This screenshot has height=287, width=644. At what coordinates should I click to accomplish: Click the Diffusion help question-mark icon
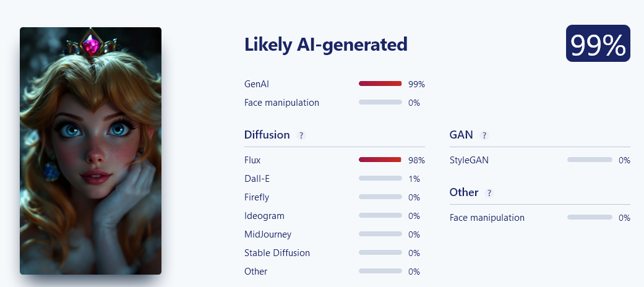(301, 135)
